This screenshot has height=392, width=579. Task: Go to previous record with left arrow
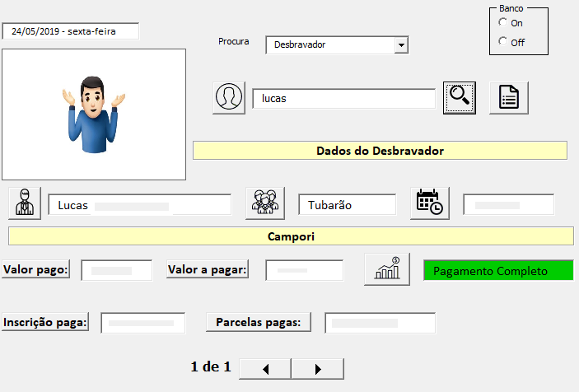[x=265, y=369]
